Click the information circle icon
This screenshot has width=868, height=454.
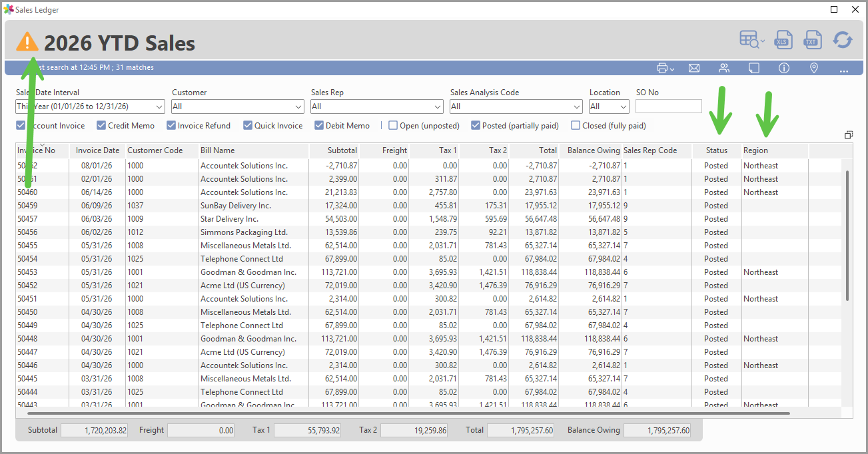(x=784, y=68)
